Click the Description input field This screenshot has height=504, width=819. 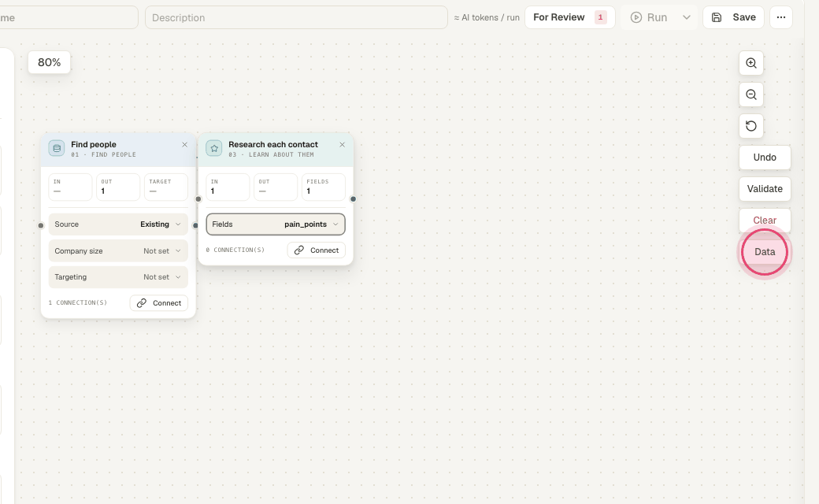[296, 17]
